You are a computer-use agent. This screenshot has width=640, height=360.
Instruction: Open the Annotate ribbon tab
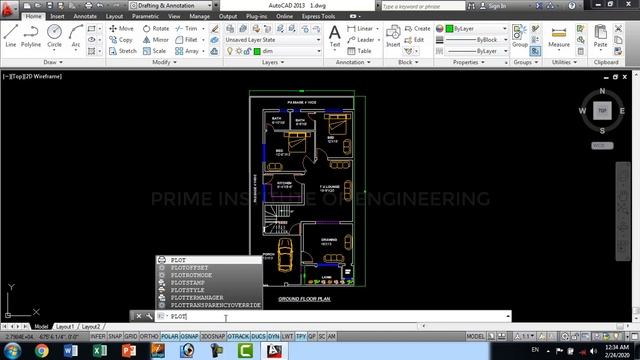click(x=85, y=16)
